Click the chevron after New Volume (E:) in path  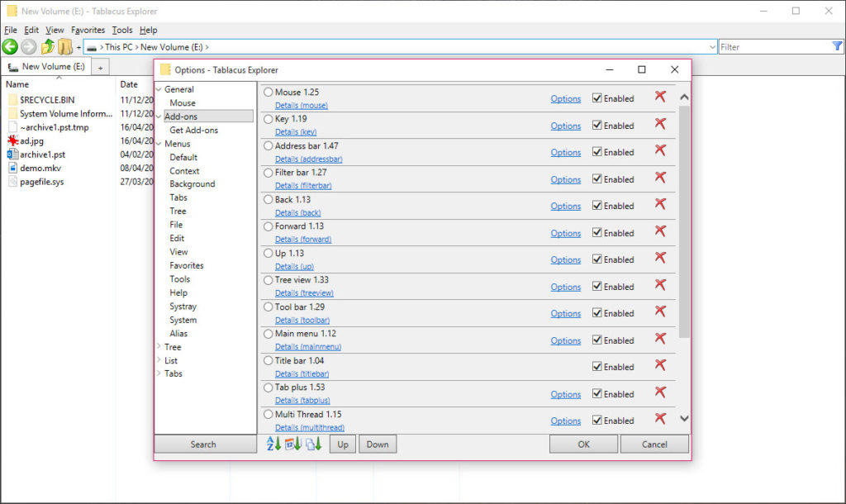click(207, 47)
